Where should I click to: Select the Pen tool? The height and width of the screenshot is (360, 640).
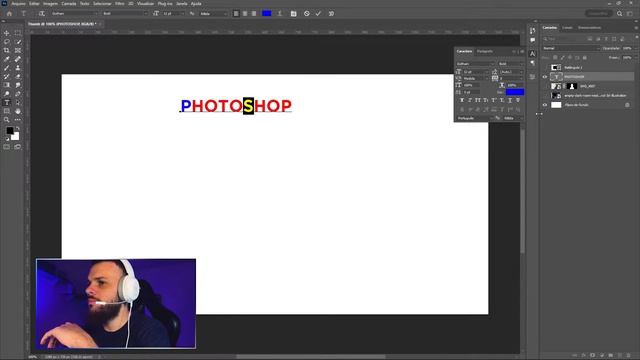(x=18, y=94)
